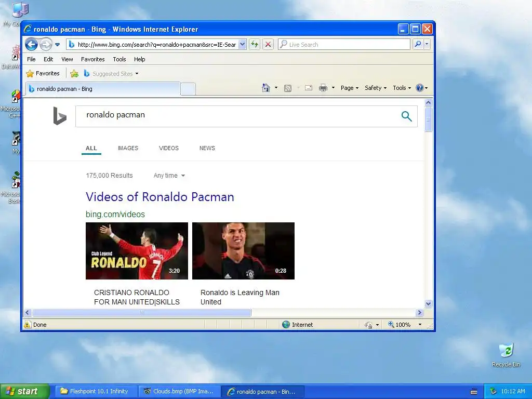Click the system tray network icon
The image size is (532, 399).
(494, 391)
